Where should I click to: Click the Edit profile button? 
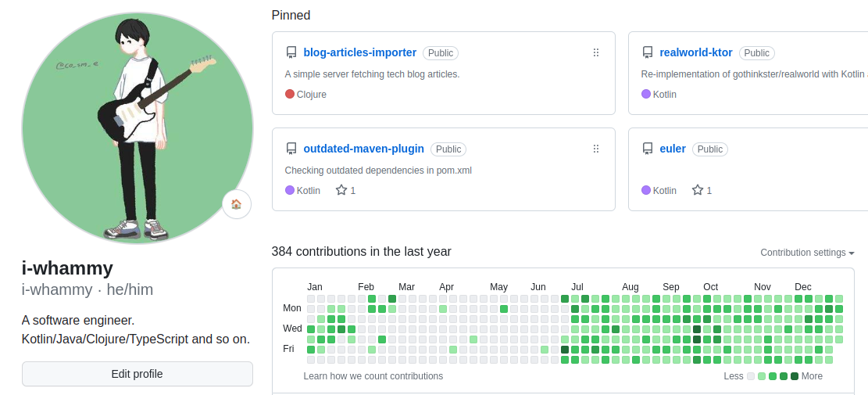tap(138, 374)
